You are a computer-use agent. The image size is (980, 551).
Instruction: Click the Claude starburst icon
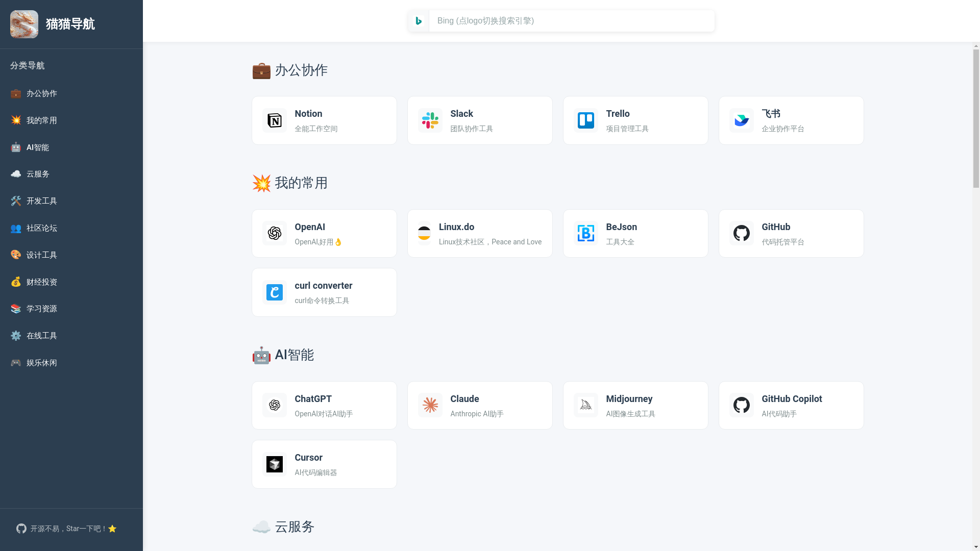pyautogui.click(x=430, y=405)
